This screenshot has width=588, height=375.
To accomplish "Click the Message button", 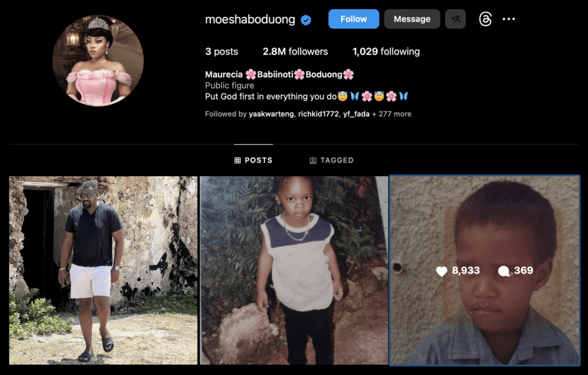I will tap(412, 19).
